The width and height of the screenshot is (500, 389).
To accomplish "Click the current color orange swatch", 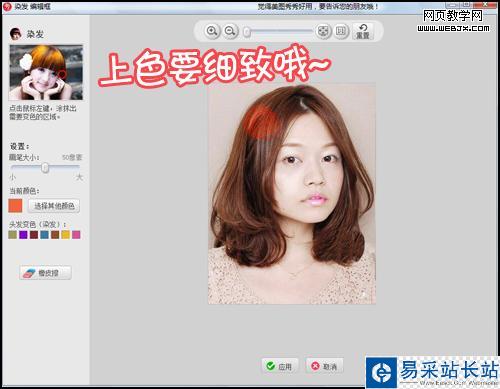I will coord(15,206).
